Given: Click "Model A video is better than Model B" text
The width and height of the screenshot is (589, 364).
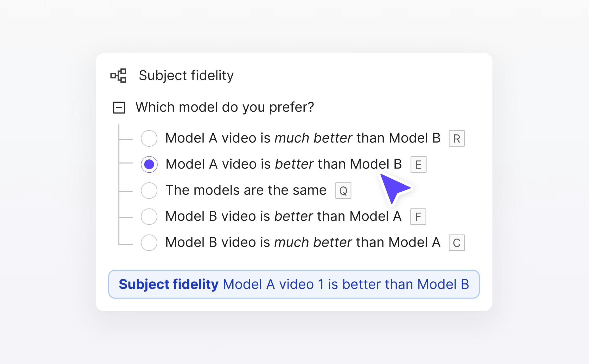Looking at the screenshot, I should tap(284, 164).
